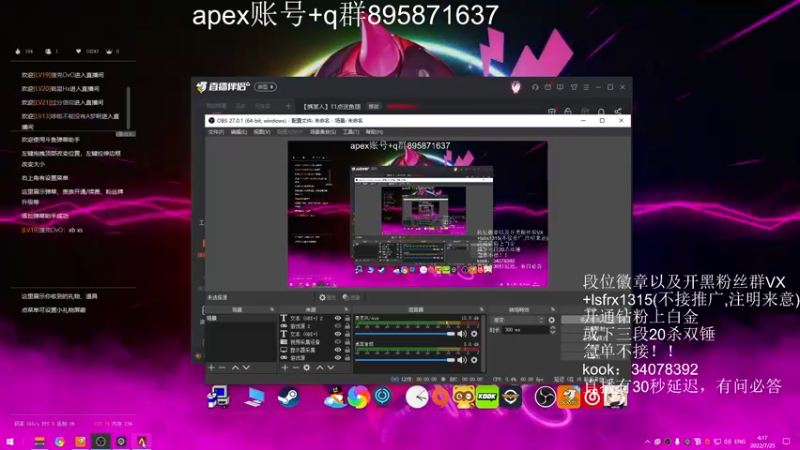The height and width of the screenshot is (450, 800).
Task: Click the share icon in 直播伴侣 toolbar
Action: 618,111
